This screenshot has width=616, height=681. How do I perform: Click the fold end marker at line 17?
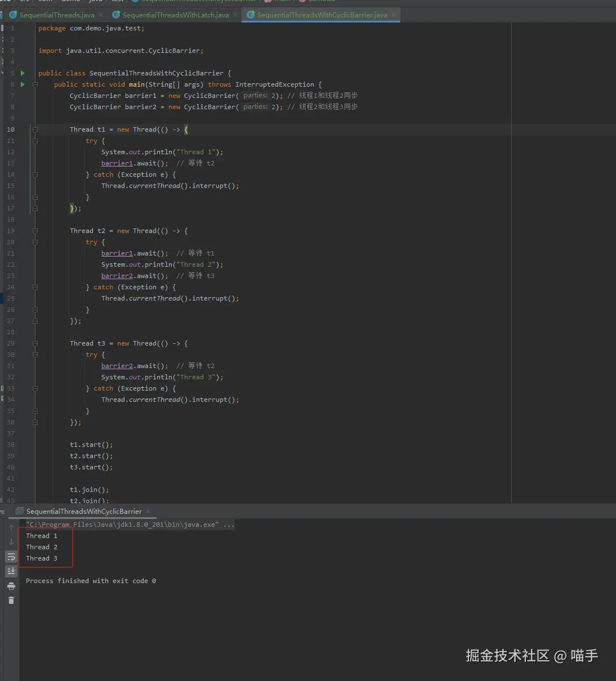35,208
